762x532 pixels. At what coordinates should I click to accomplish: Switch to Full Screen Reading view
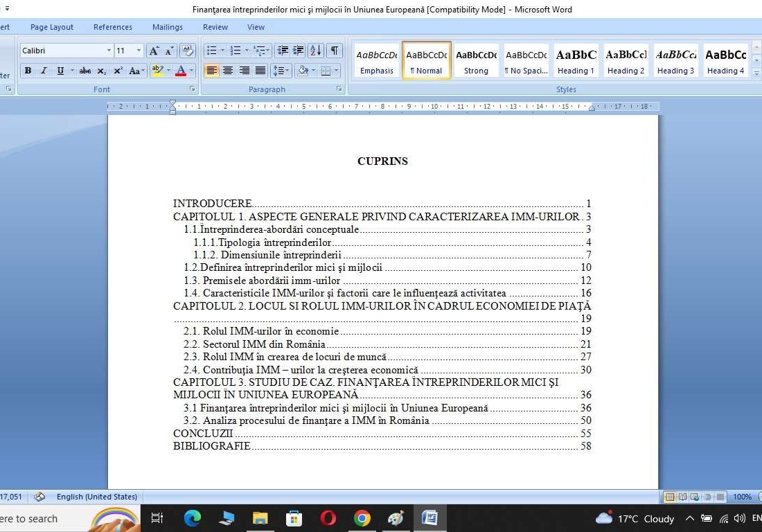coord(682,497)
